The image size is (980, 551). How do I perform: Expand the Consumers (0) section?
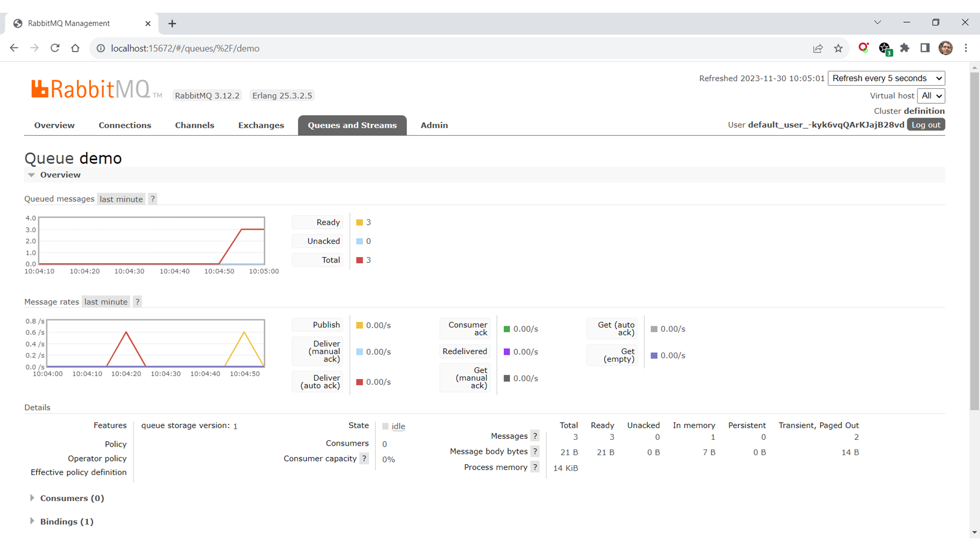[x=72, y=498]
